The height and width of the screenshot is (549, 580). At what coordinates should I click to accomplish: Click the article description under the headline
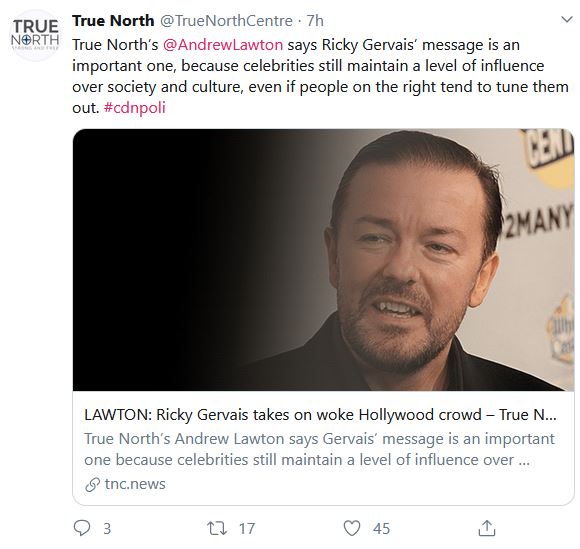(x=319, y=449)
